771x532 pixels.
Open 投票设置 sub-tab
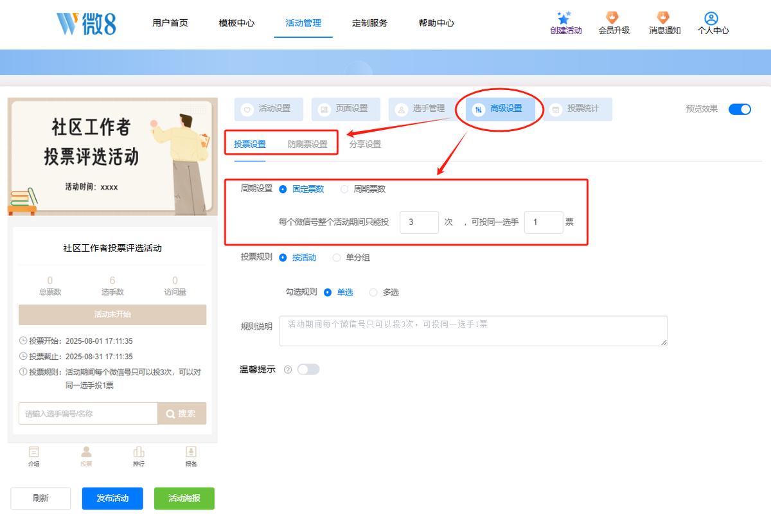250,145
